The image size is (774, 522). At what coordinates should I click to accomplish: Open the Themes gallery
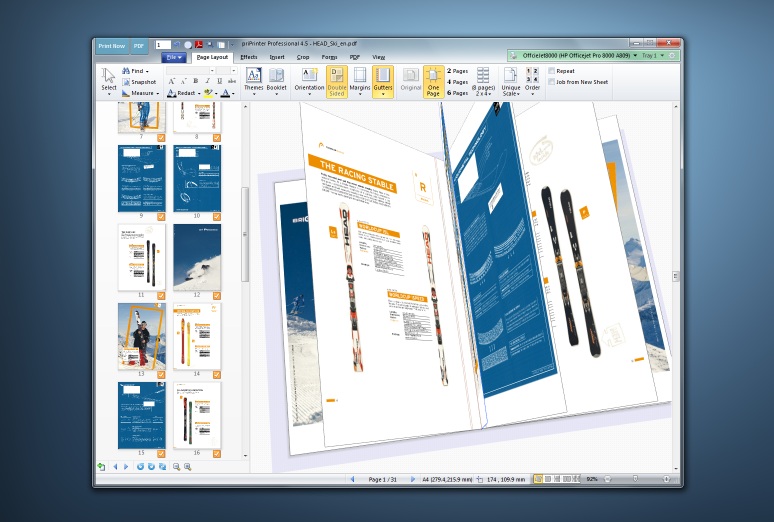click(x=253, y=80)
